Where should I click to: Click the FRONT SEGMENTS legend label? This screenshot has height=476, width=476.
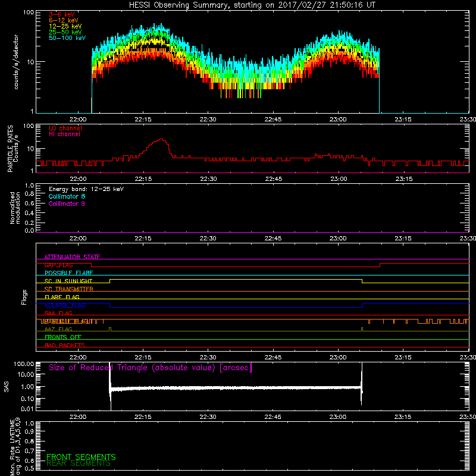pos(81,457)
